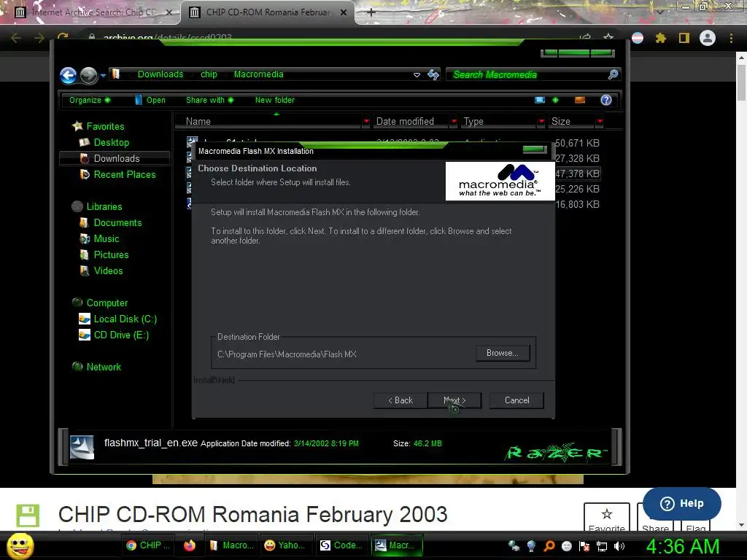Click New folder in the Explorer toolbar
747x560 pixels.
pyautogui.click(x=275, y=100)
